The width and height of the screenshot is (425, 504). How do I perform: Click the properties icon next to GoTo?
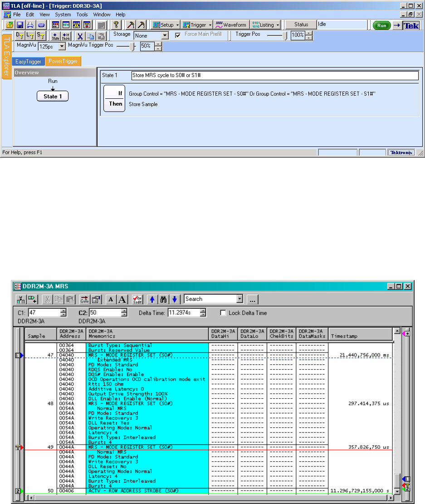[96, 300]
